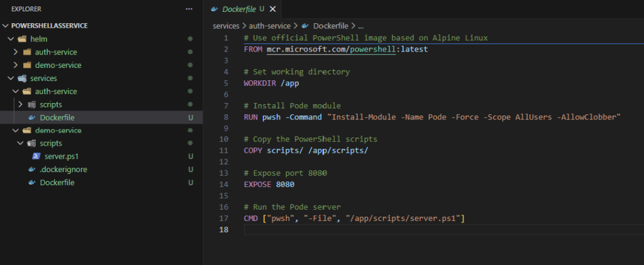Switch to the Dockerfile editor tab
This screenshot has height=265, width=644.
pos(239,9)
